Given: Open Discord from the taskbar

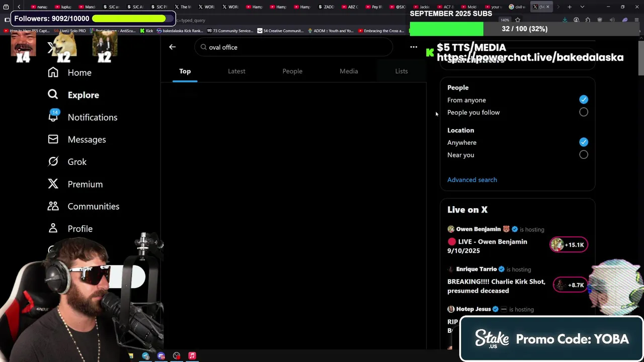Looking at the screenshot, I should point(161,356).
